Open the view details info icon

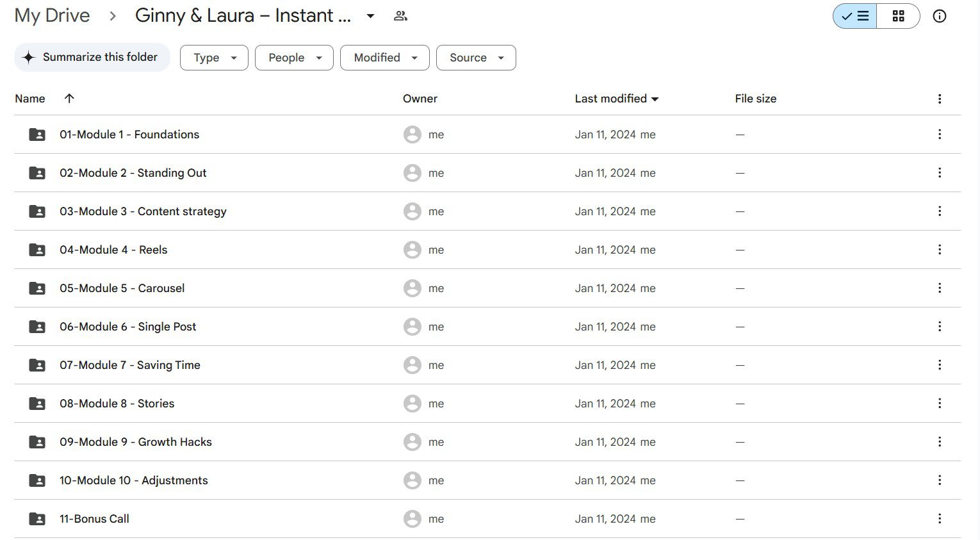click(x=939, y=16)
